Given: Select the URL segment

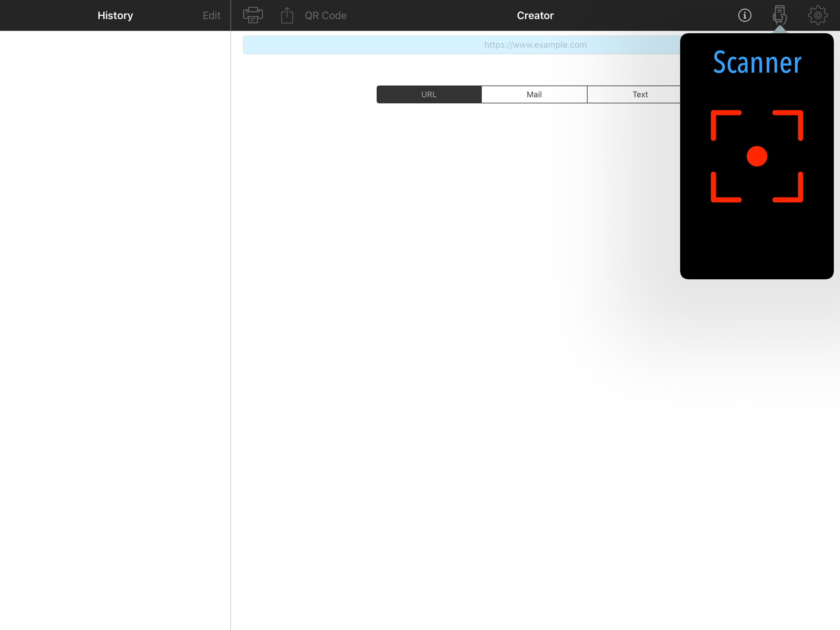Looking at the screenshot, I should [429, 94].
